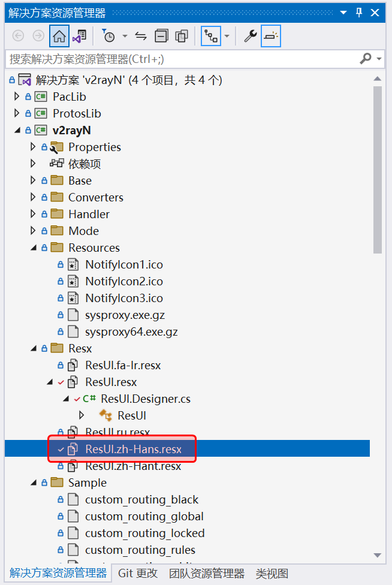Expand the Converters folder

coord(34,197)
